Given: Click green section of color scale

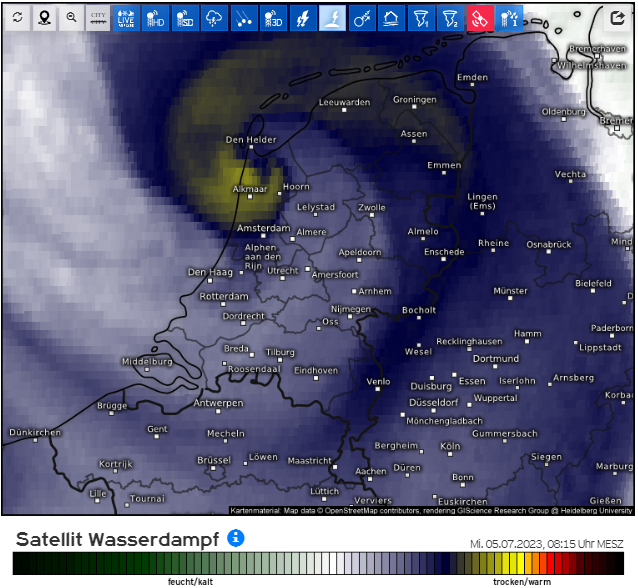Looking at the screenshot, I should coord(163,563).
